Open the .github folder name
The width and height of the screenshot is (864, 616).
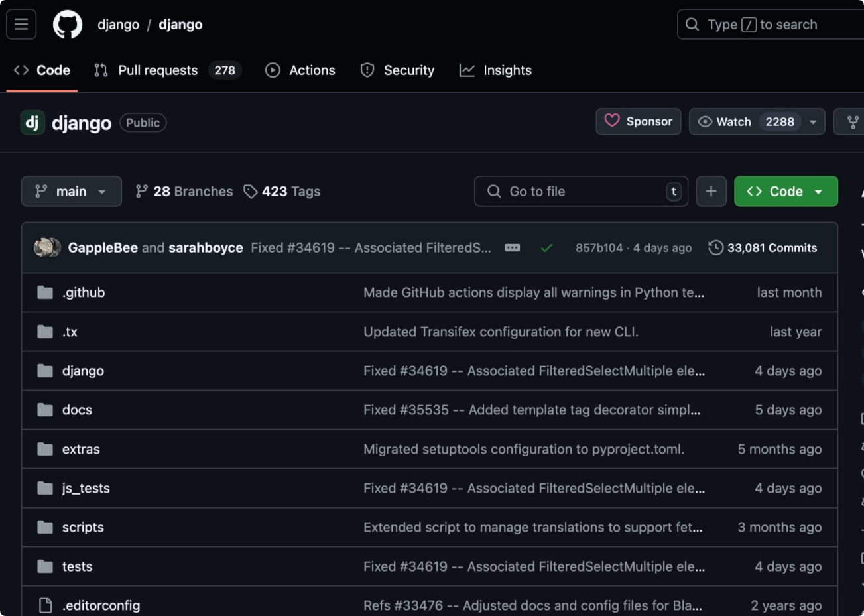point(84,292)
